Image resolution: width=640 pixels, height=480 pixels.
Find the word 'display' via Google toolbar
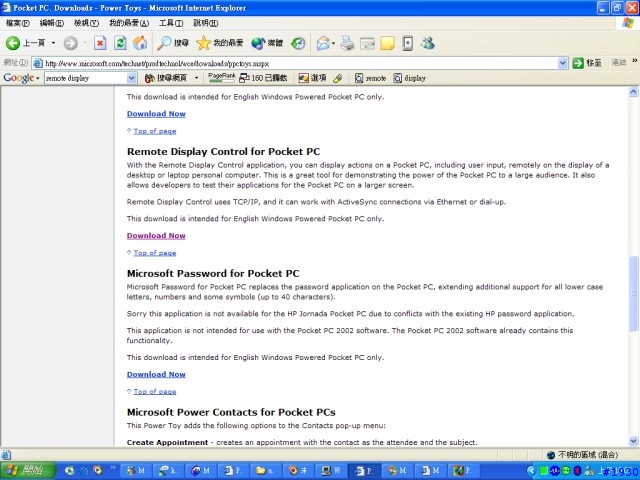pyautogui.click(x=409, y=78)
